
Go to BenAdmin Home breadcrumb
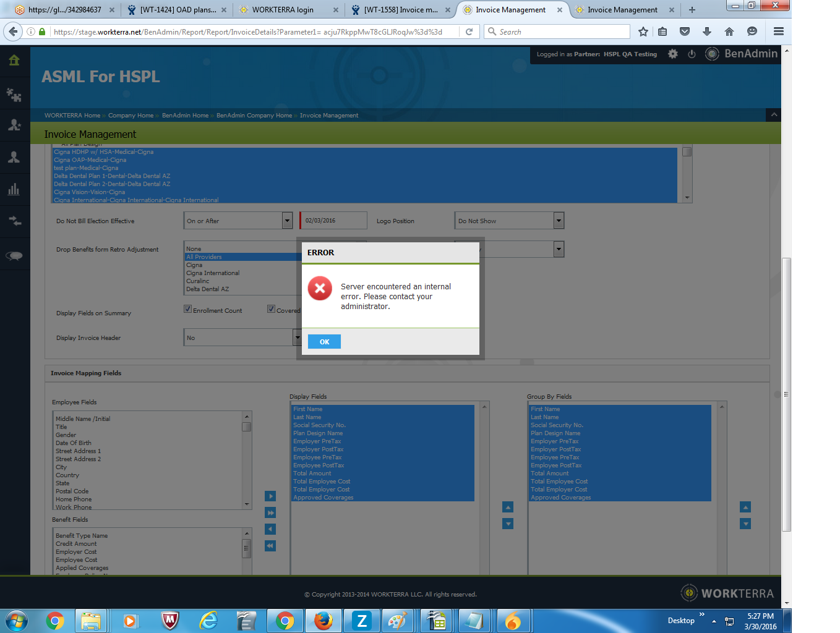click(185, 116)
